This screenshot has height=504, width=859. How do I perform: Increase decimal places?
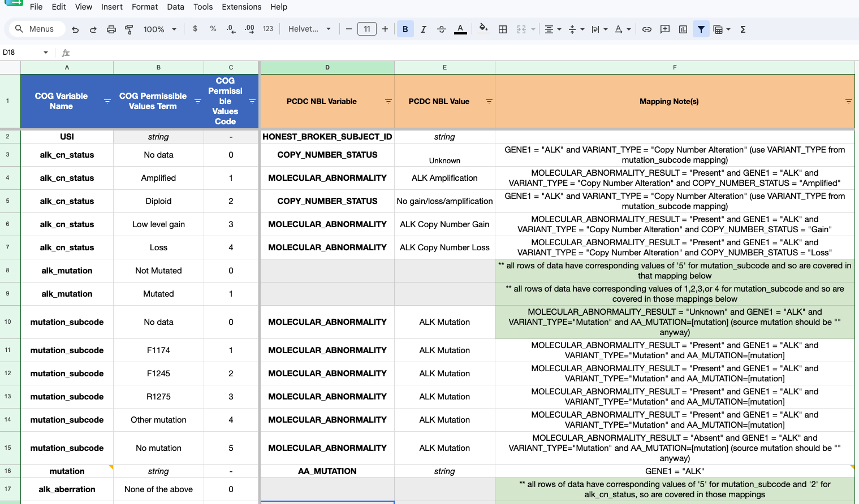249,29
